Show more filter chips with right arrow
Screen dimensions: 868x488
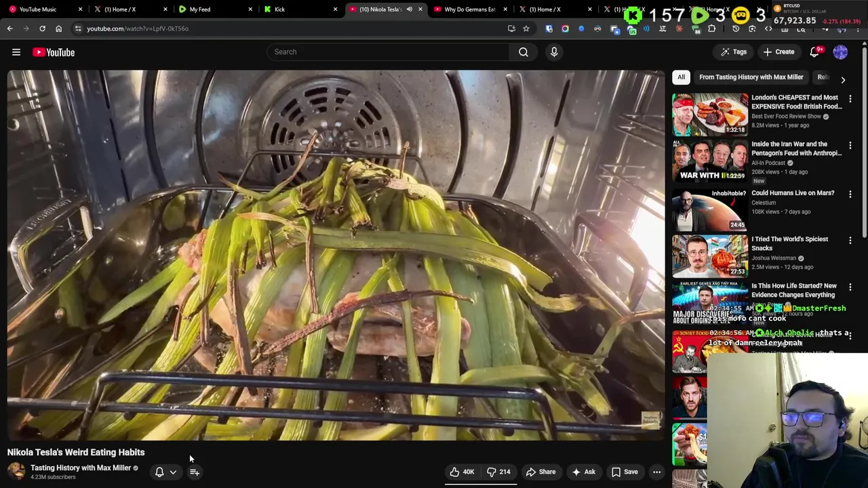coord(843,79)
